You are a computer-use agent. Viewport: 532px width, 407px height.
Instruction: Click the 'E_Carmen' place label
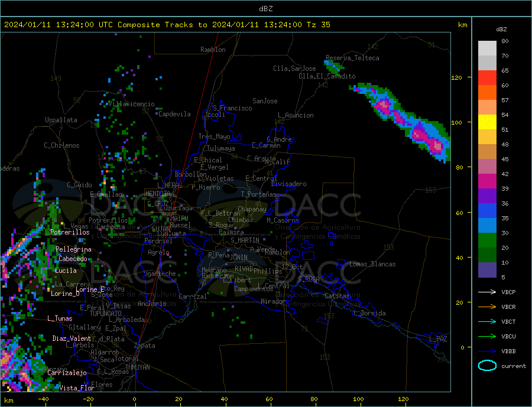click(266, 145)
